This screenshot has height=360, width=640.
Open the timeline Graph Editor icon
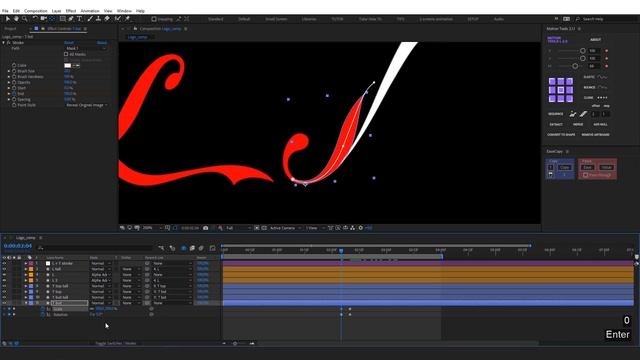click(x=212, y=248)
